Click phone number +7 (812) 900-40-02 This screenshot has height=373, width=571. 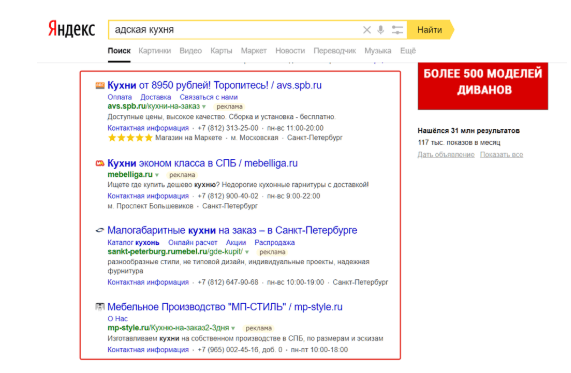[228, 196]
